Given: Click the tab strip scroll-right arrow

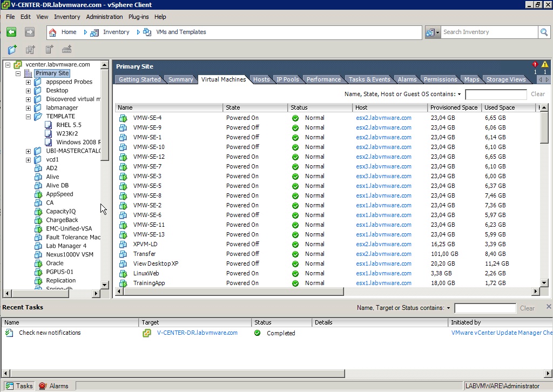Looking at the screenshot, I should 547,80.
